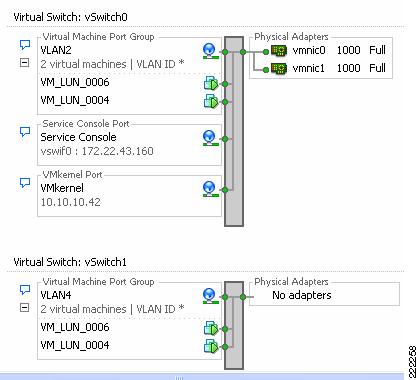416x380 pixels.
Task: Click the VLAN2 port group globe icon
Action: pos(210,51)
